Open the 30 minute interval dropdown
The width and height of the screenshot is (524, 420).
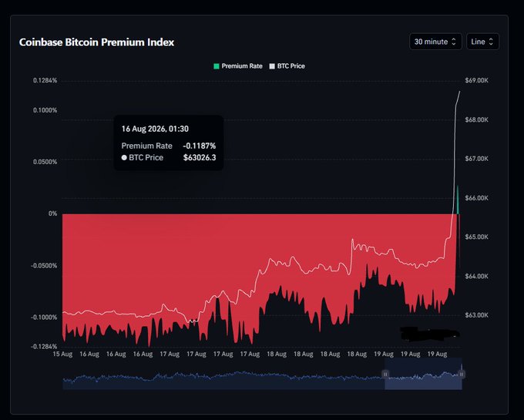[x=435, y=42]
